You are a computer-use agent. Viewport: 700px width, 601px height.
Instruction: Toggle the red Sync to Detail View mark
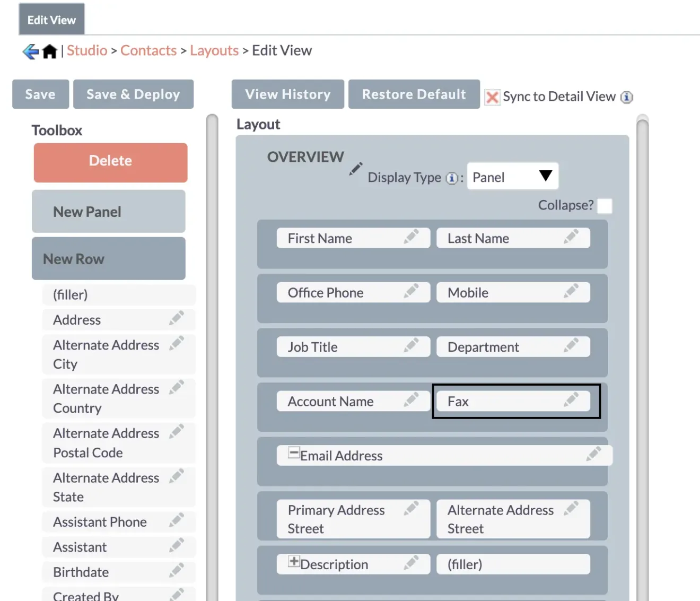(492, 97)
